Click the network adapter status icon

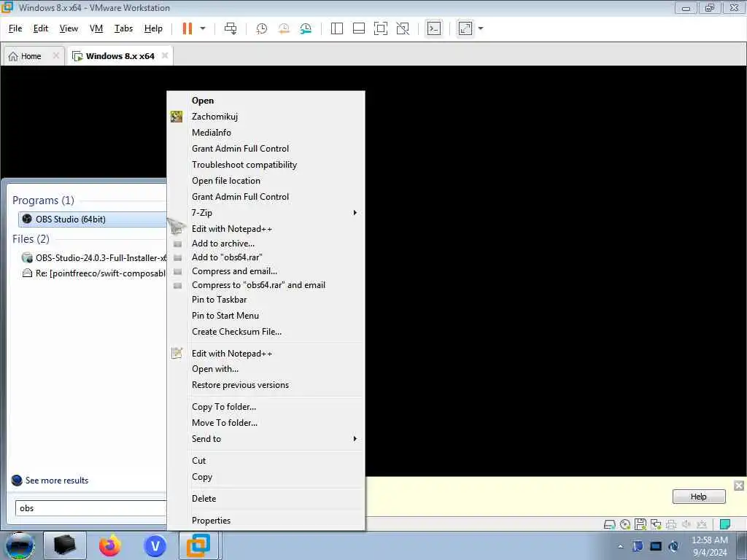656,525
